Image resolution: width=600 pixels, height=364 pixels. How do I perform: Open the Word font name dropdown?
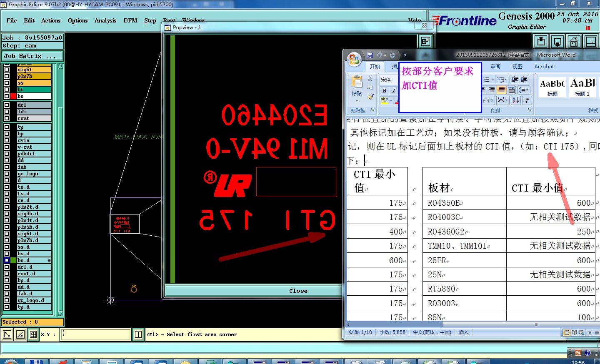389,79
